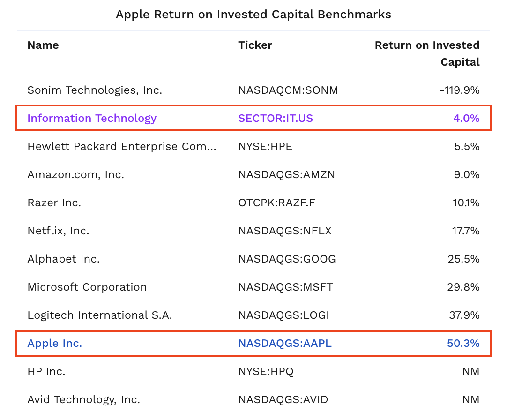Click Apple's 50.3% return value
The image size is (507, 420).
point(463,343)
